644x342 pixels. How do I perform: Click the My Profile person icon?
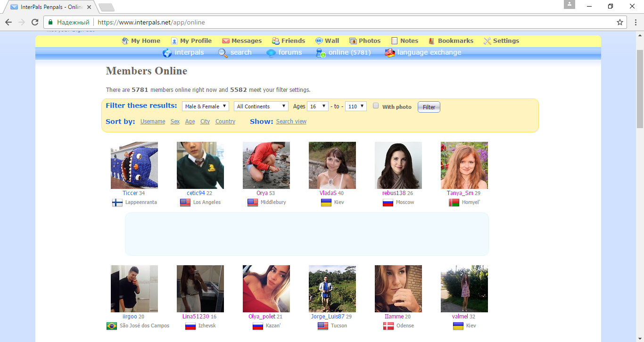(x=174, y=41)
